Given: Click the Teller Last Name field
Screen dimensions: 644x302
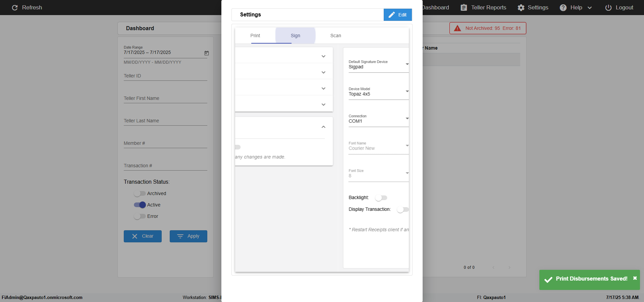Looking at the screenshot, I should tap(165, 121).
